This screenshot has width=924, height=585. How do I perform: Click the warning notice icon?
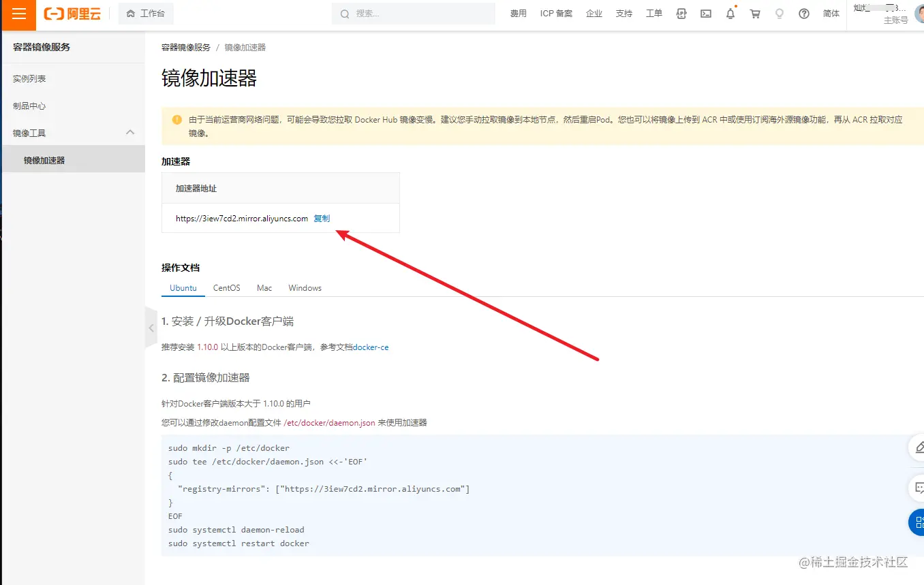177,120
